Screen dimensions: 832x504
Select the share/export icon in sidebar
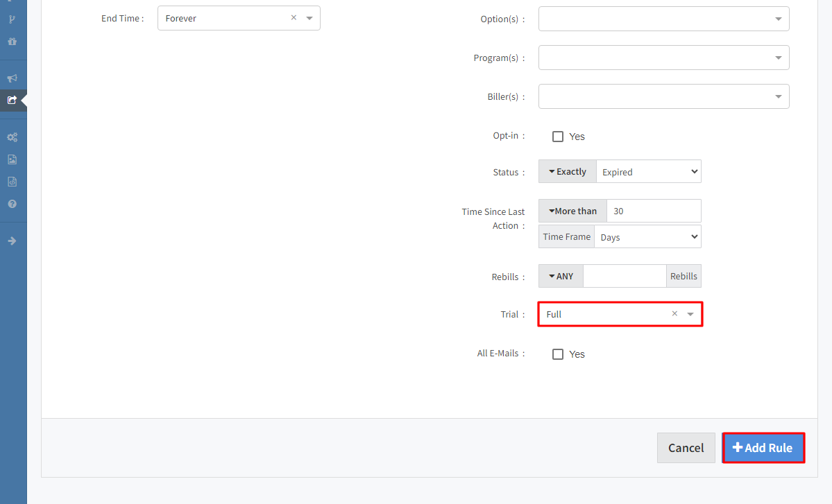click(x=12, y=100)
